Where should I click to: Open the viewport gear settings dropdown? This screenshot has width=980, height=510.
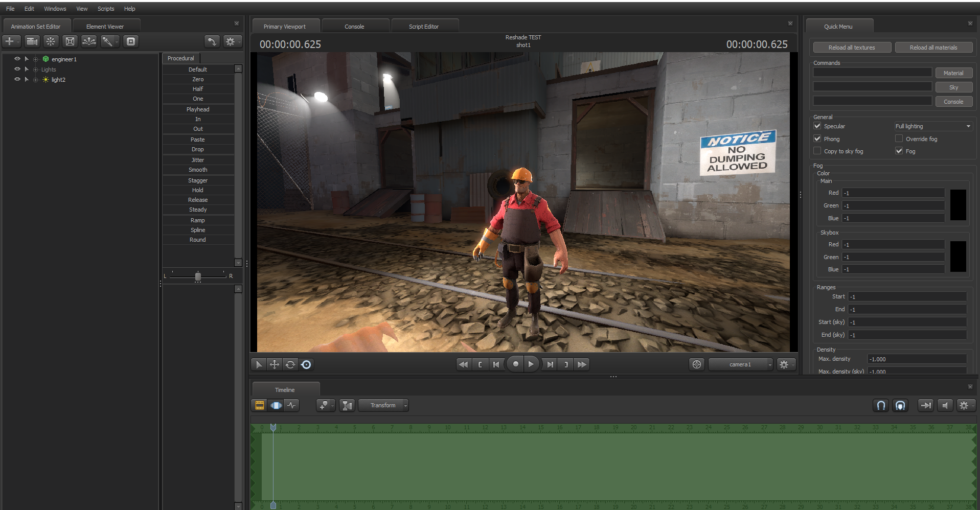tap(786, 364)
